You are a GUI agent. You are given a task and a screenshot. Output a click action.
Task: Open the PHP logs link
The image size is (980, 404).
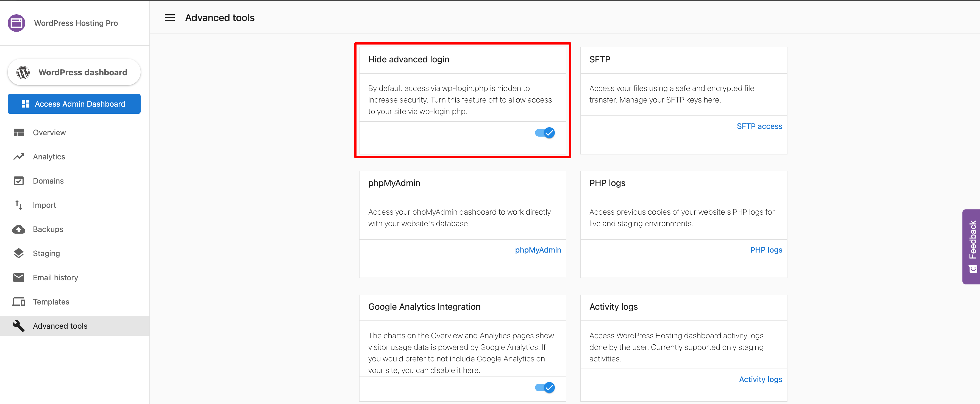pyautogui.click(x=766, y=250)
